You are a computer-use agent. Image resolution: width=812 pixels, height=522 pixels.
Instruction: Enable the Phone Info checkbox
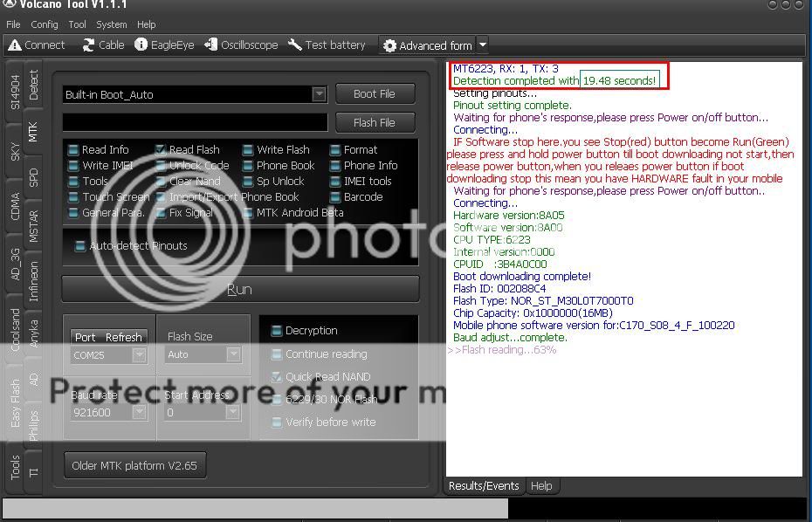335,166
